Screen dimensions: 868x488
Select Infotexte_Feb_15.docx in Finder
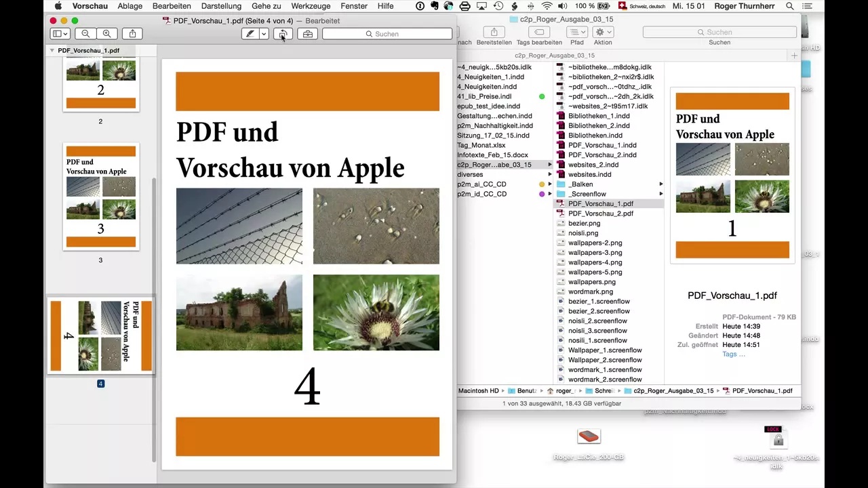click(x=492, y=155)
